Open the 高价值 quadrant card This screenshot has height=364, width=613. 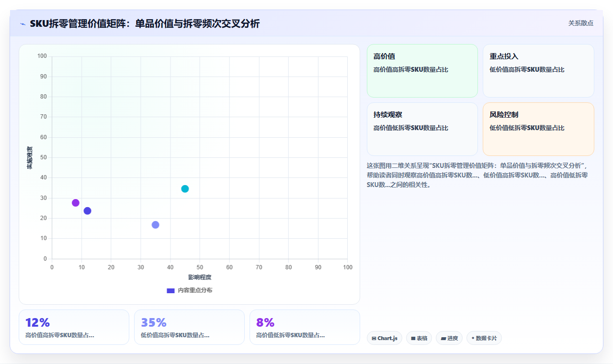422,71
